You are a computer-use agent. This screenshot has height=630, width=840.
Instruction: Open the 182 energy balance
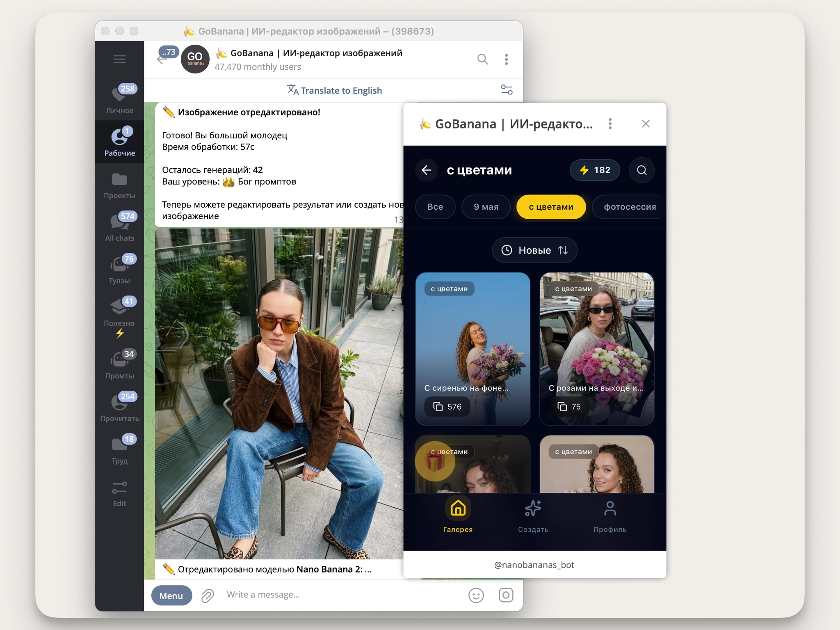click(x=595, y=170)
